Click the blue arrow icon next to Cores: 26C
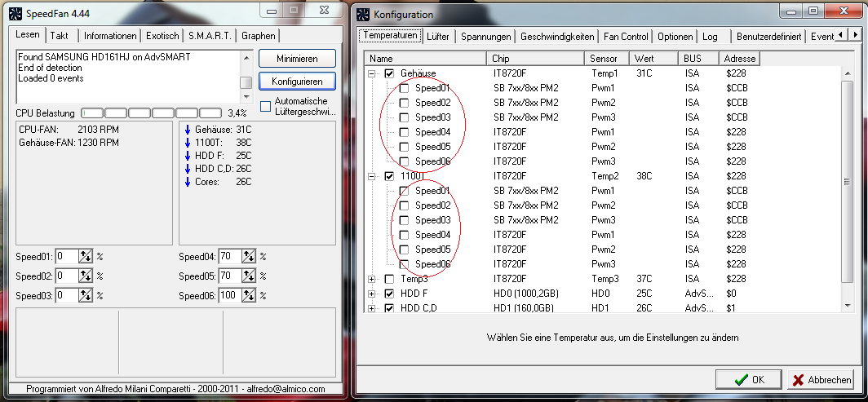This screenshot has width=868, height=402. [x=187, y=182]
